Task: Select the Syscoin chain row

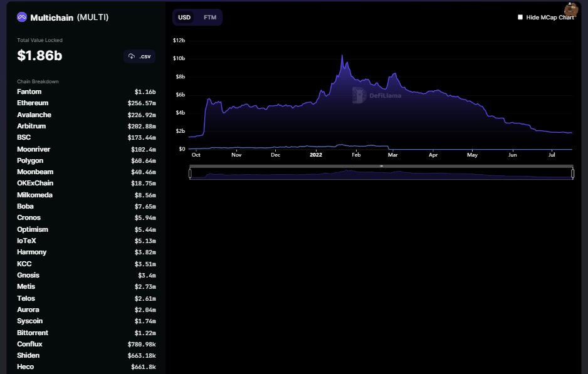Action: tap(87, 321)
